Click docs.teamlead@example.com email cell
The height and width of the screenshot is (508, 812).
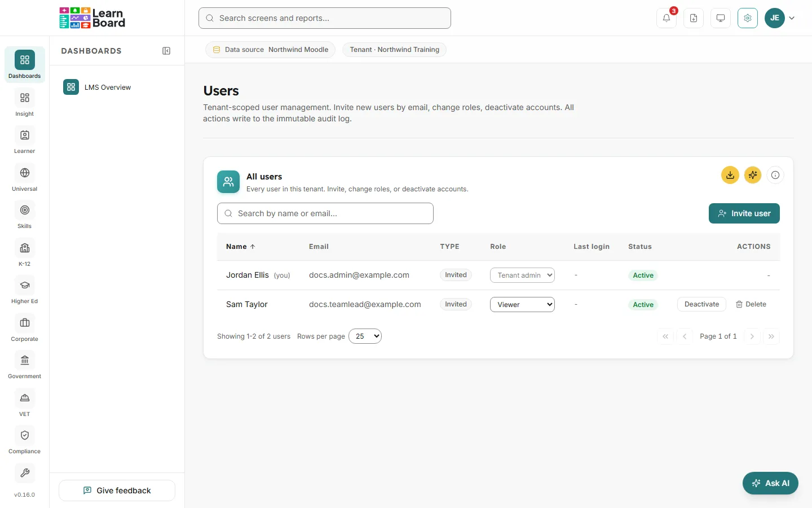(365, 304)
